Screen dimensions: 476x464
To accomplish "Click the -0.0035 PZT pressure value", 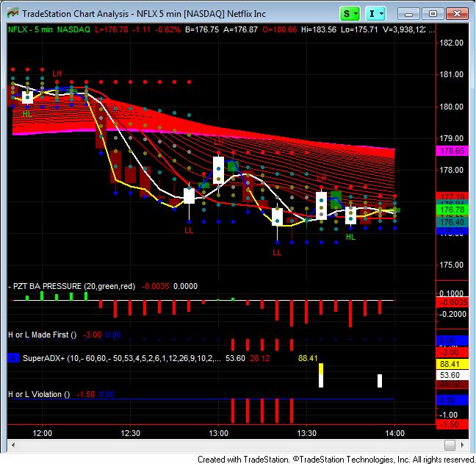I will 155,286.
